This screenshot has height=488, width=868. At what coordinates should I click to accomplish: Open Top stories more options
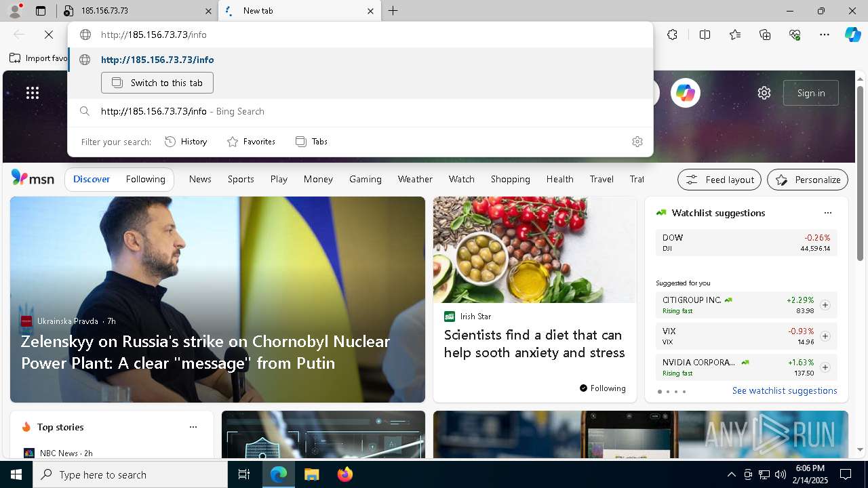tap(193, 427)
